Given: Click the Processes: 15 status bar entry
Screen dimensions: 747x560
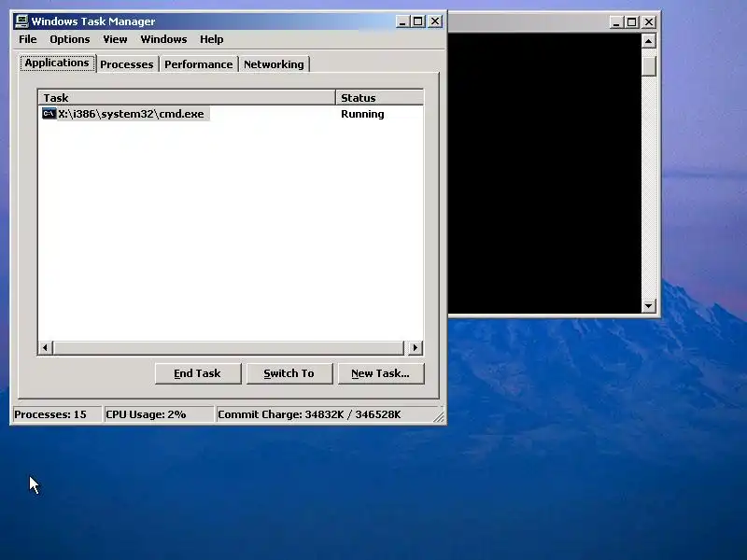Looking at the screenshot, I should click(x=56, y=414).
